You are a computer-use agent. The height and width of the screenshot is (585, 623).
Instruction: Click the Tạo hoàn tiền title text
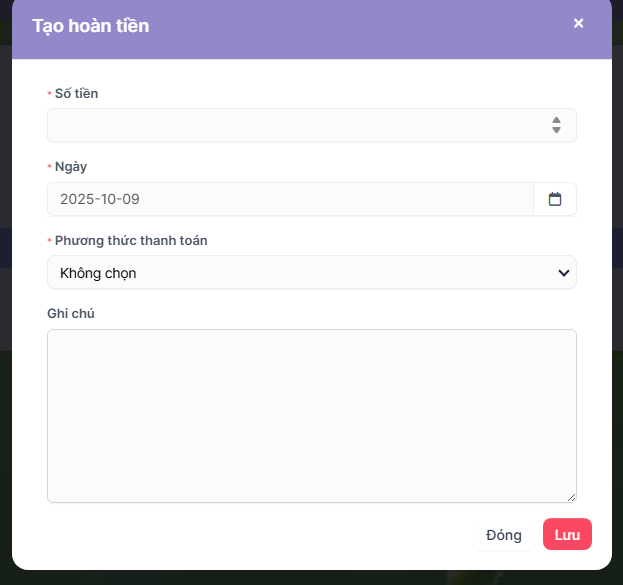[x=90, y=26]
